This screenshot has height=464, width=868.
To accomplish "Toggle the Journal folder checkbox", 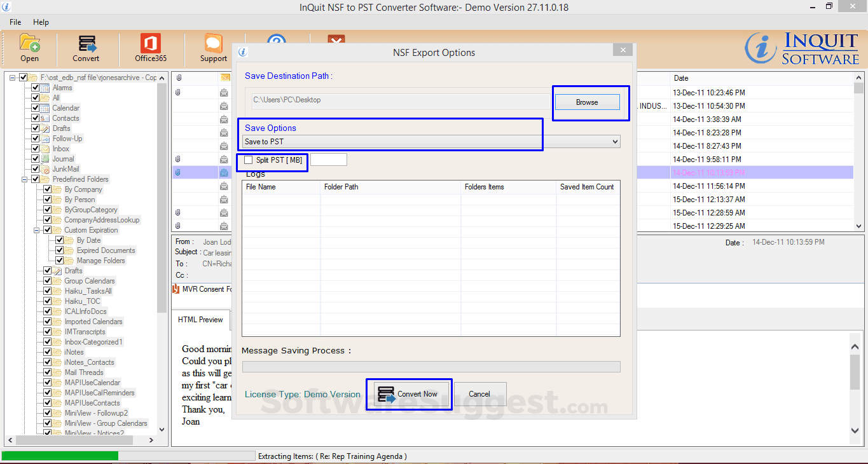I will coord(36,159).
